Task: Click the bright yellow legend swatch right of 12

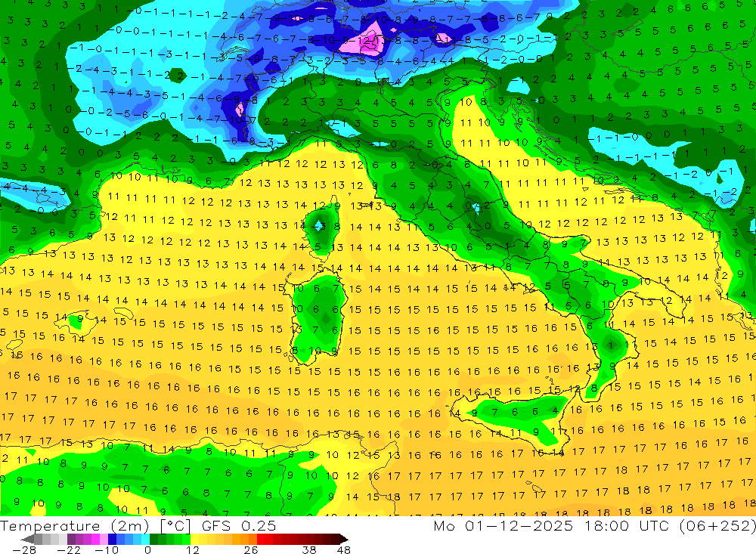Action: point(195,539)
